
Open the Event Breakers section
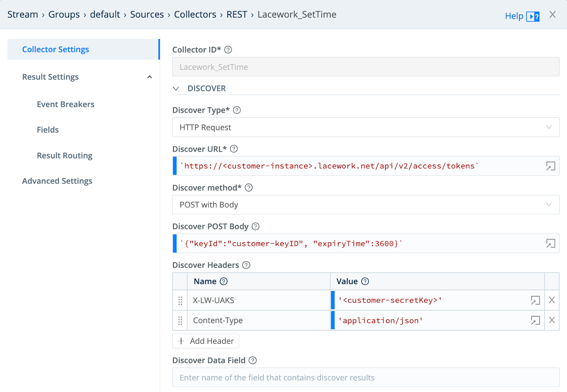coord(66,105)
